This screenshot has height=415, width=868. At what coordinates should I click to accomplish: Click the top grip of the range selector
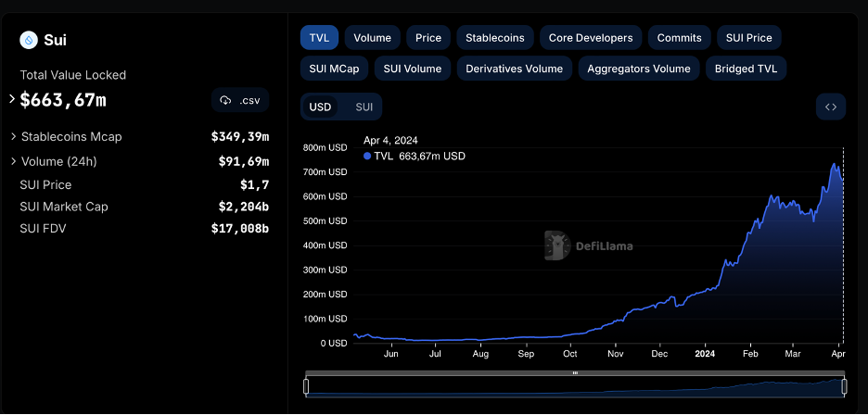(575, 373)
